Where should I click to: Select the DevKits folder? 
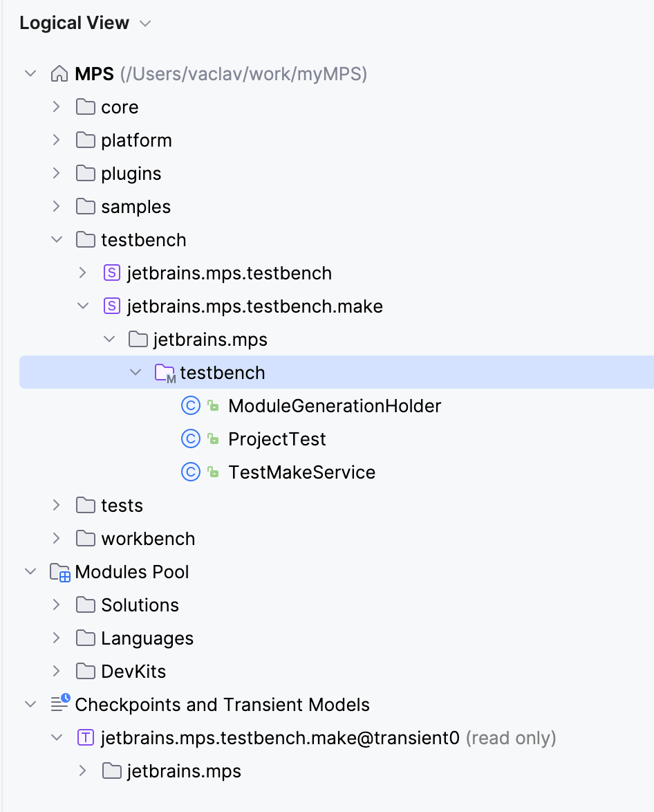[133, 672]
